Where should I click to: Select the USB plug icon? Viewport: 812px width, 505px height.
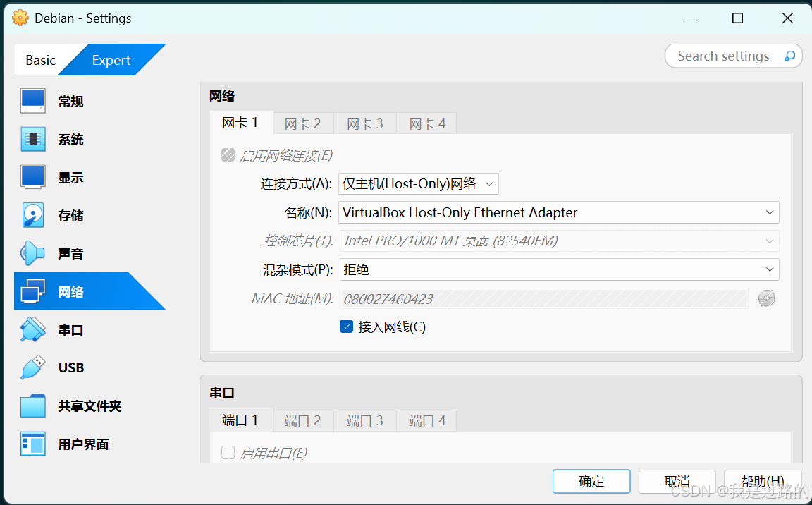[32, 367]
